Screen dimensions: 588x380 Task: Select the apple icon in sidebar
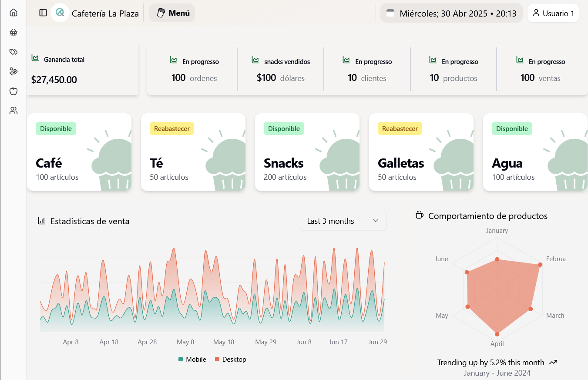point(13,91)
